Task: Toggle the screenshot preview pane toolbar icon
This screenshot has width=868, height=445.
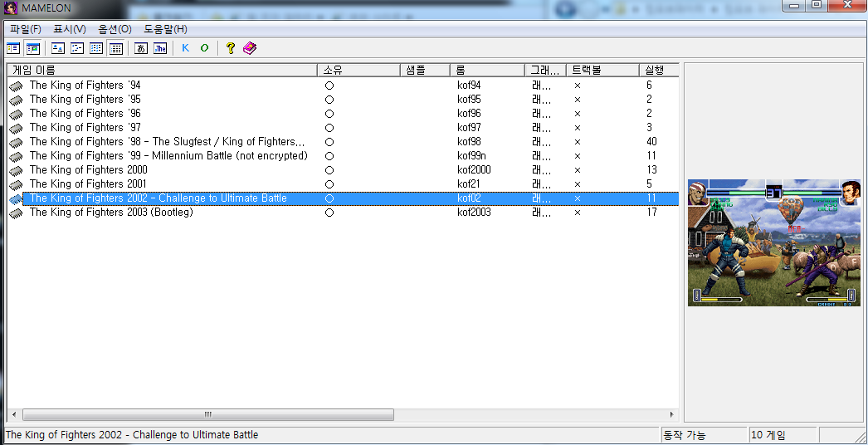Action: (32, 48)
